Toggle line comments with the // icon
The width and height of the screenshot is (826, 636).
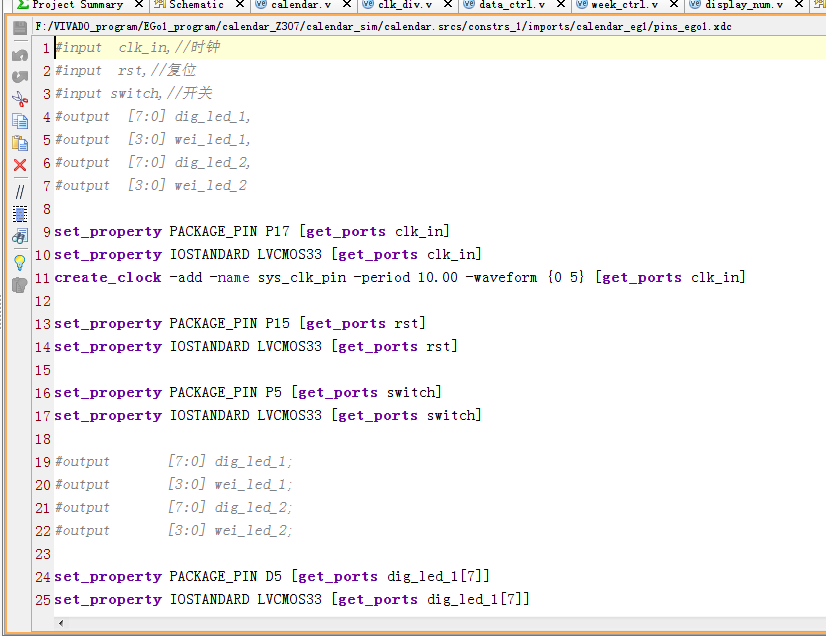(19, 190)
